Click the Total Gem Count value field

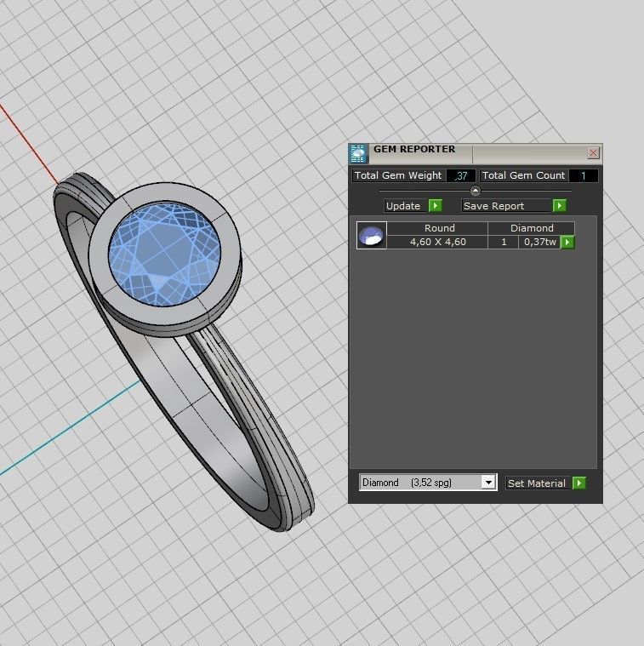click(583, 175)
